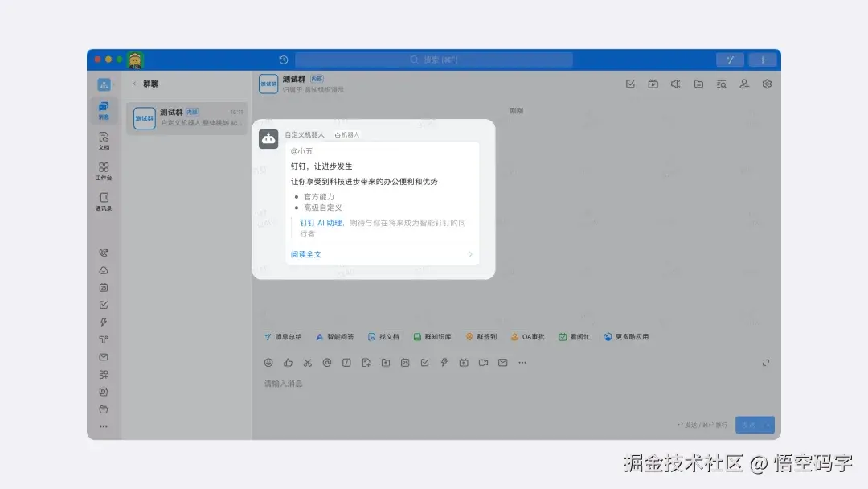Open the ellipsis for more input tools
Viewport: 868px width, 489px height.
tap(522, 363)
